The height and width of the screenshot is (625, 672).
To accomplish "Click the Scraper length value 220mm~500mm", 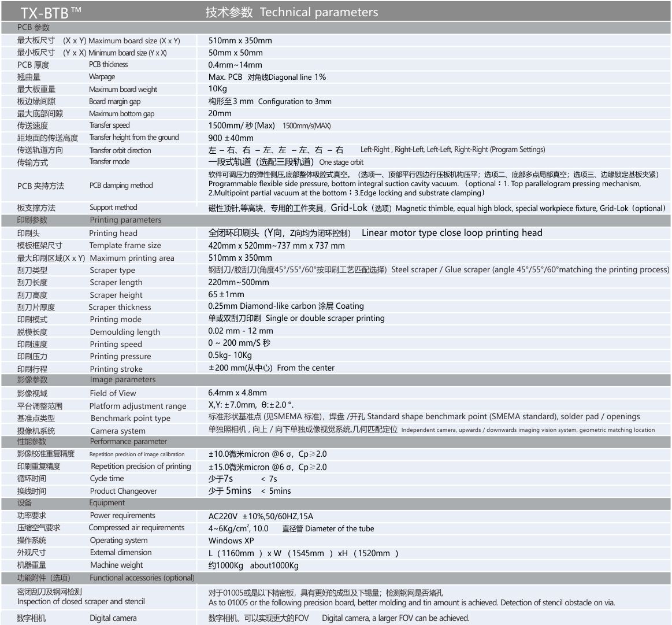I will (238, 282).
